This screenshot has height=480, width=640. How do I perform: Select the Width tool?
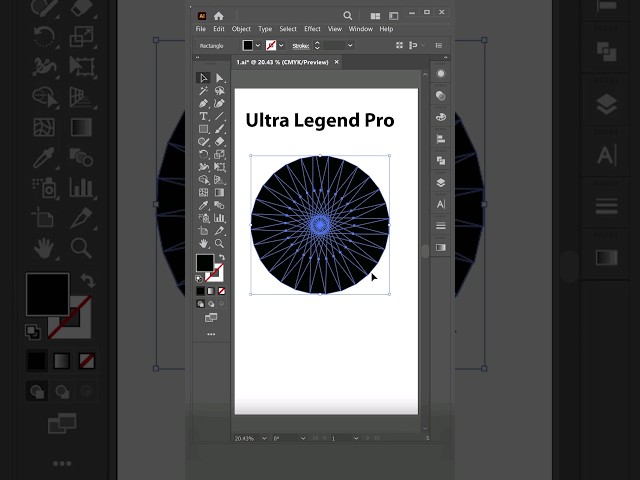[203, 167]
